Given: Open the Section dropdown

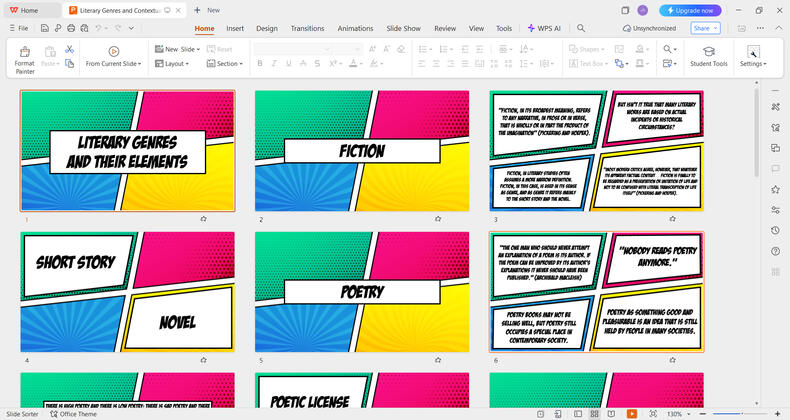Looking at the screenshot, I should 225,63.
